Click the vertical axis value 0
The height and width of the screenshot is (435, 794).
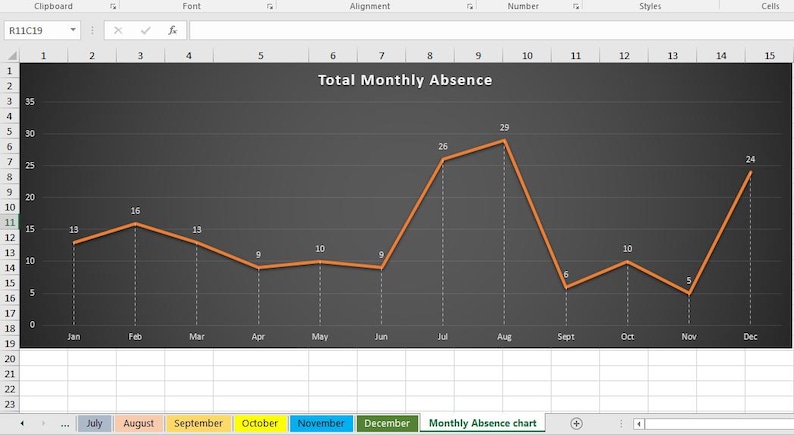coord(32,325)
